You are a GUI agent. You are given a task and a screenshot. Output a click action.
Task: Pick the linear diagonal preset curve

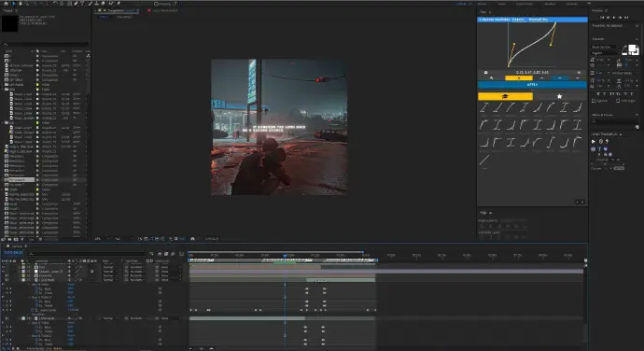click(484, 161)
